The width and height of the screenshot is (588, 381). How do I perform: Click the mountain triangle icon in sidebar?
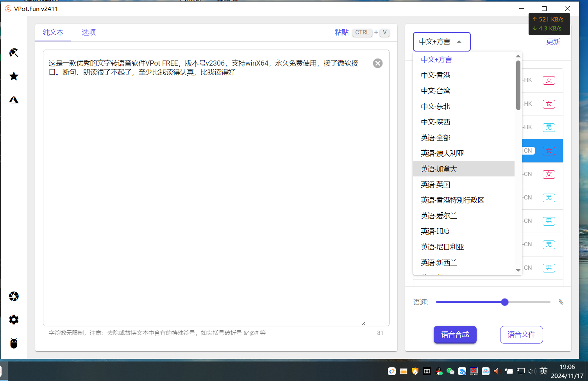coord(14,100)
